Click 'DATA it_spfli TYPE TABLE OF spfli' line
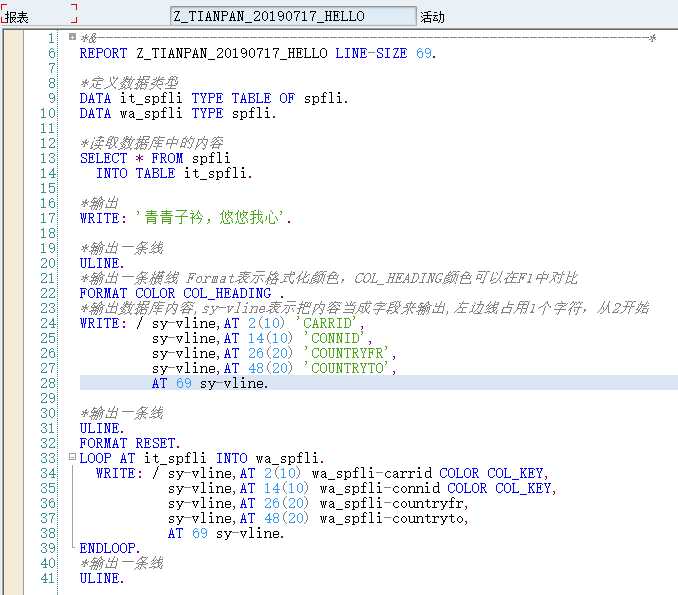678x595 pixels. [214, 98]
